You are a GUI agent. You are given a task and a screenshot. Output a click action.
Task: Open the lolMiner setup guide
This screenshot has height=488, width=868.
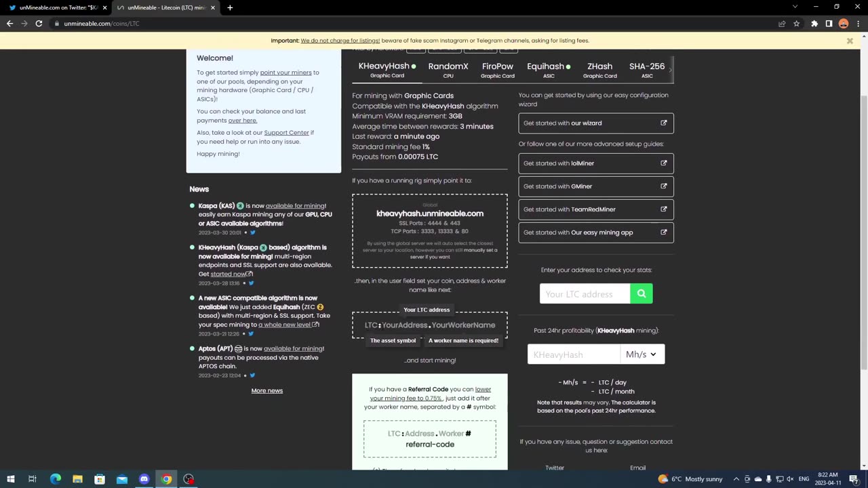pyautogui.click(x=596, y=163)
